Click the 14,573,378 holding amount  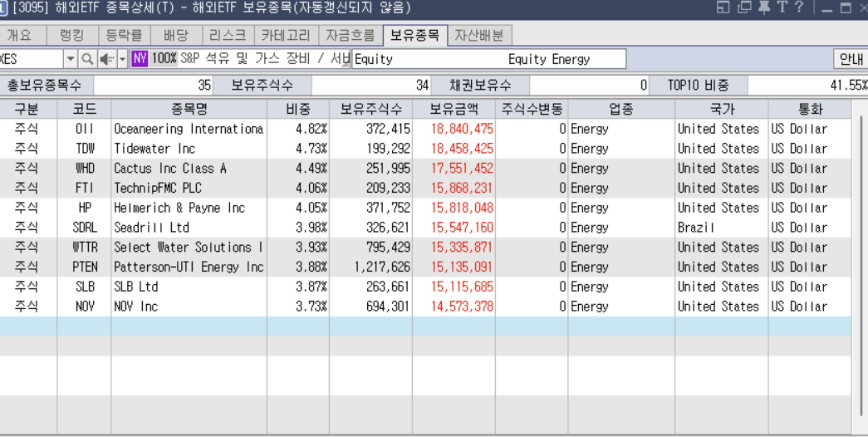(x=462, y=307)
